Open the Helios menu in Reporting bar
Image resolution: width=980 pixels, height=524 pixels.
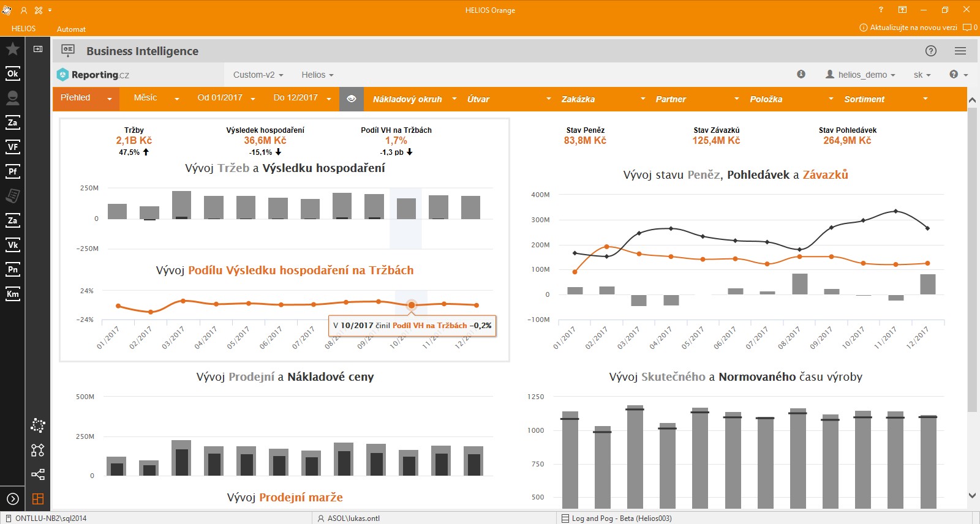tap(317, 75)
